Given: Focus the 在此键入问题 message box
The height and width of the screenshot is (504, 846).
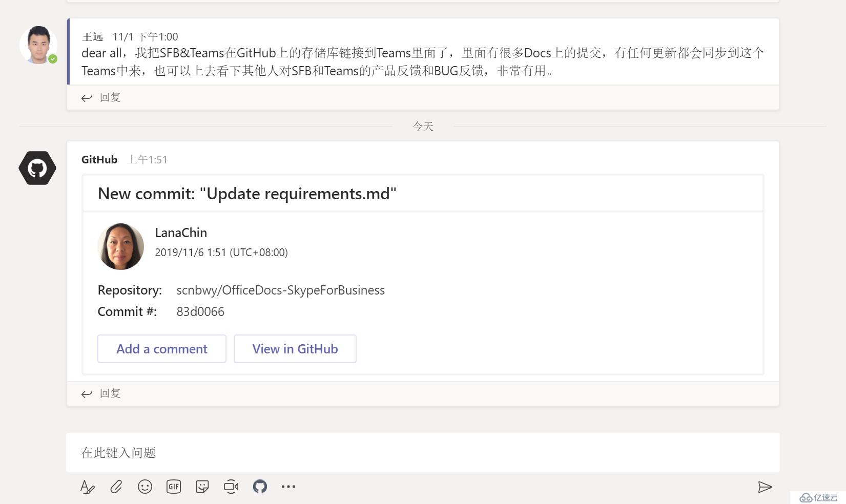Looking at the screenshot, I should (423, 452).
